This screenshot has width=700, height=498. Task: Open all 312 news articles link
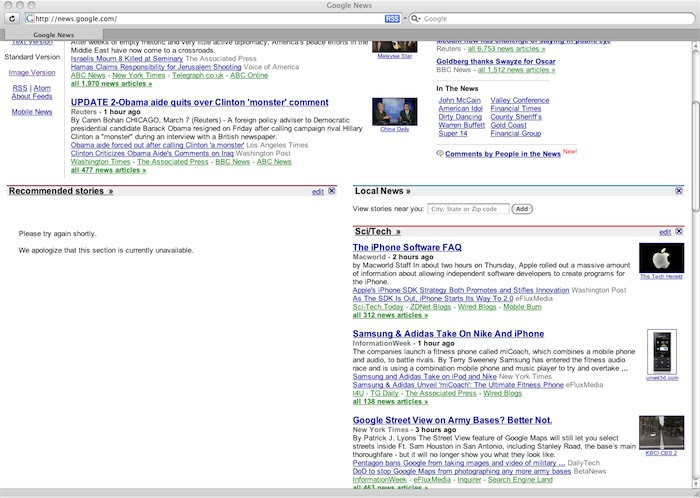coord(390,315)
